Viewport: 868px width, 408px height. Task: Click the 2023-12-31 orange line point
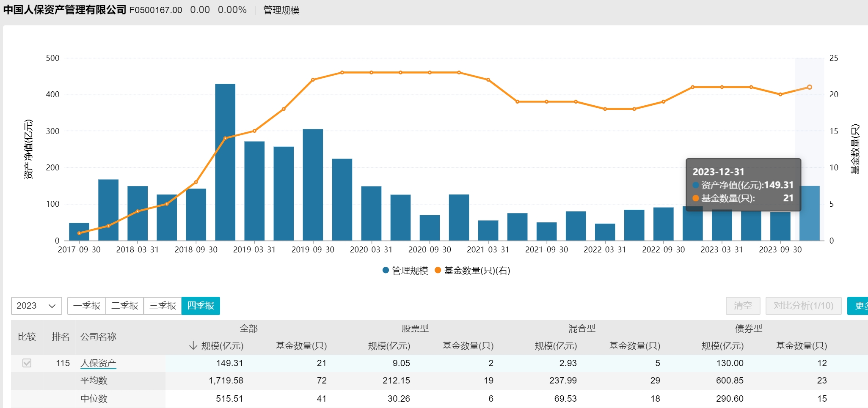(809, 87)
